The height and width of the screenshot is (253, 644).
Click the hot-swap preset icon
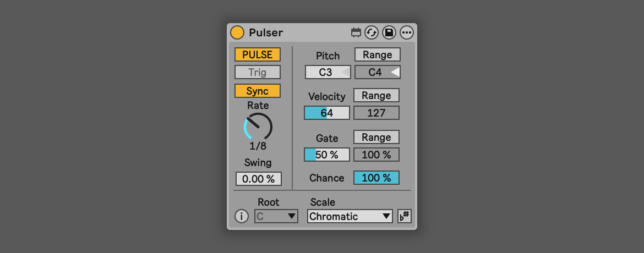[x=372, y=32]
